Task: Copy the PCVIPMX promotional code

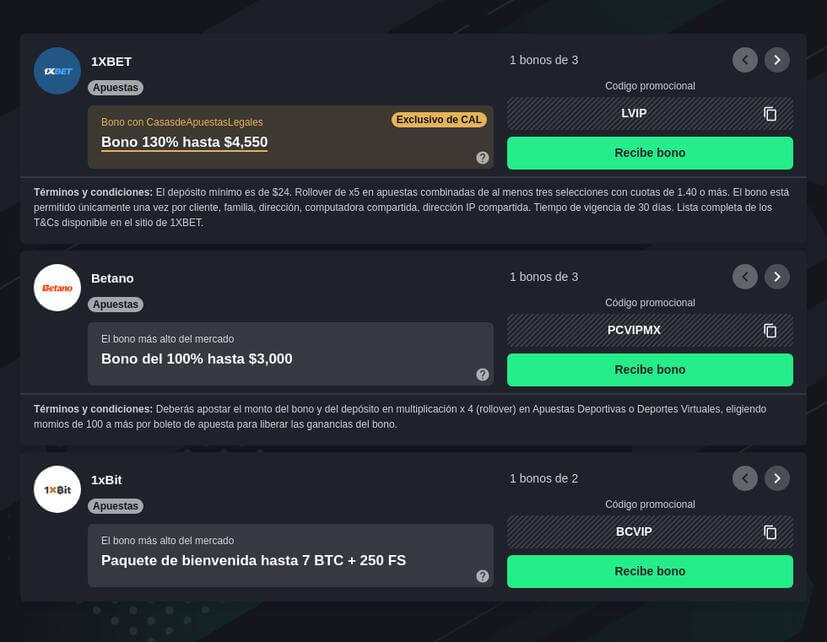Action: pyautogui.click(x=769, y=330)
